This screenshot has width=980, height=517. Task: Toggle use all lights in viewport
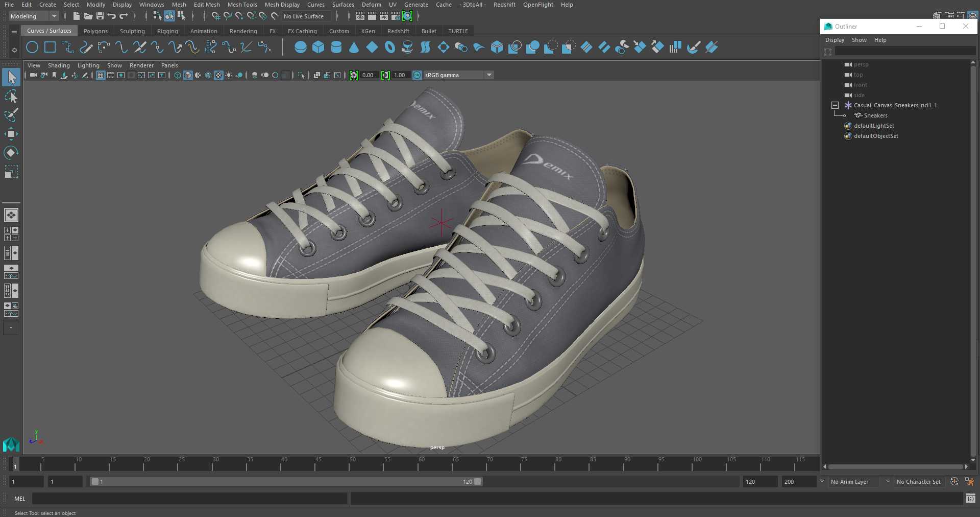[229, 75]
